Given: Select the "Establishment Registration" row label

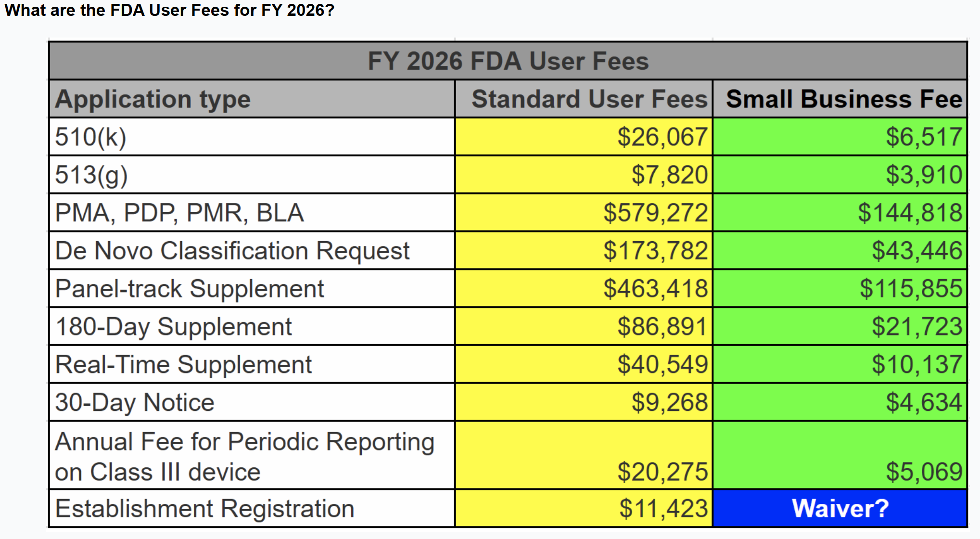Looking at the screenshot, I should pyautogui.click(x=205, y=509).
